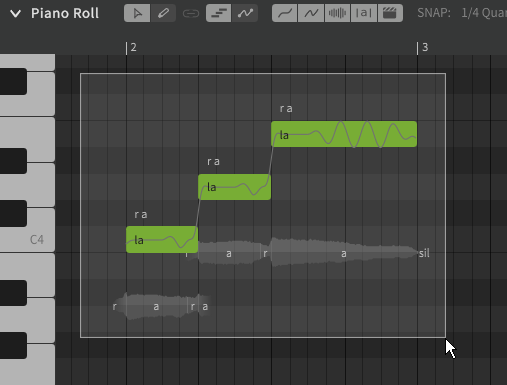Screen dimensions: 507x385
Task: Click the clapperboard video icon
Action: (x=390, y=13)
